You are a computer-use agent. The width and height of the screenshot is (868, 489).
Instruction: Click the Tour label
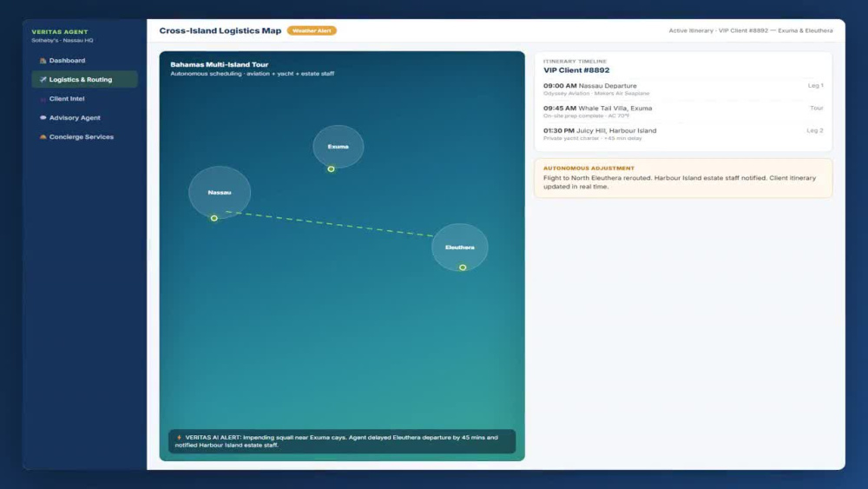click(817, 108)
